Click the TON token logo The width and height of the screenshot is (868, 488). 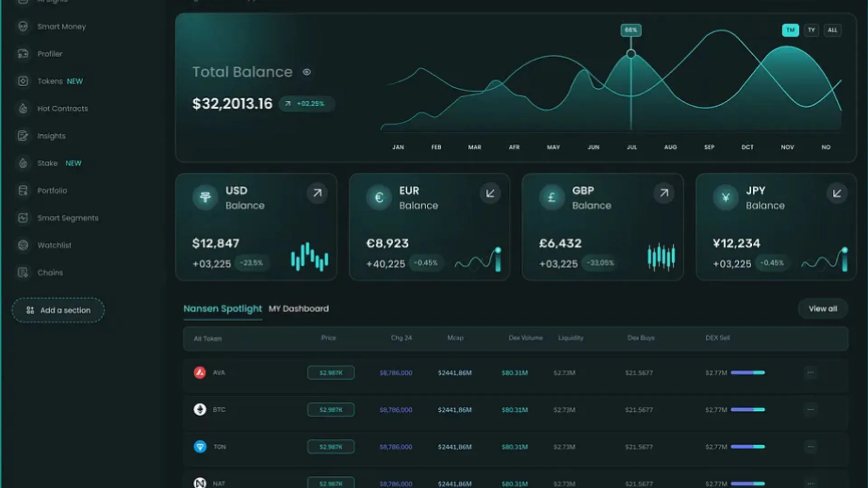[200, 446]
